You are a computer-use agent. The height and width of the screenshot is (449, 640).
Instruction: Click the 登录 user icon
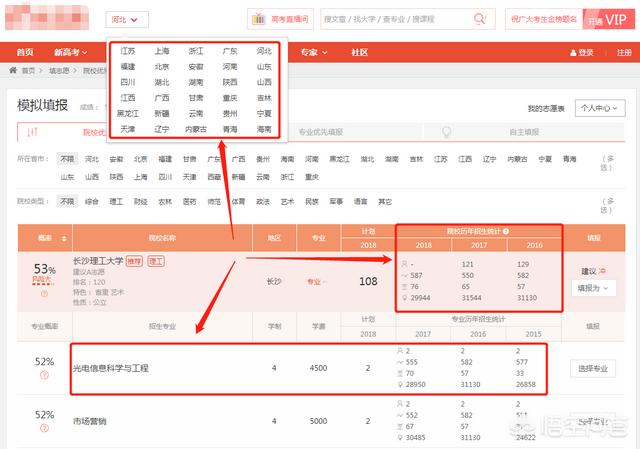pos(572,52)
